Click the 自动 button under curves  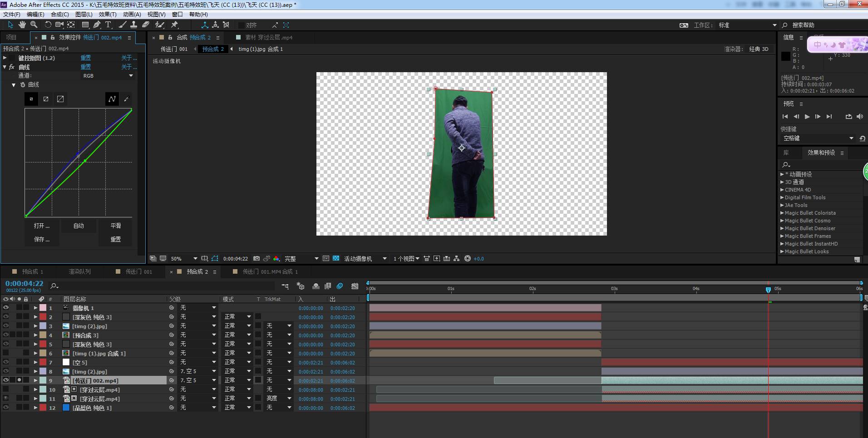79,226
